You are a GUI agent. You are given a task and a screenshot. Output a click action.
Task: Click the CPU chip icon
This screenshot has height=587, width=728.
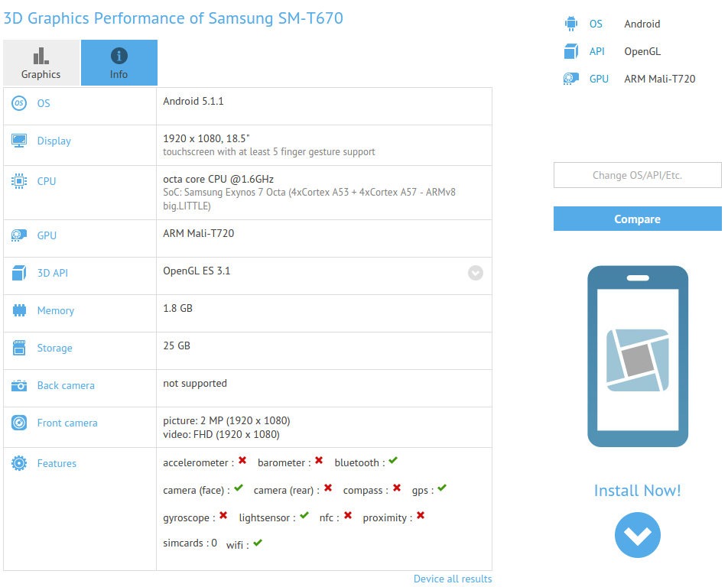19,181
